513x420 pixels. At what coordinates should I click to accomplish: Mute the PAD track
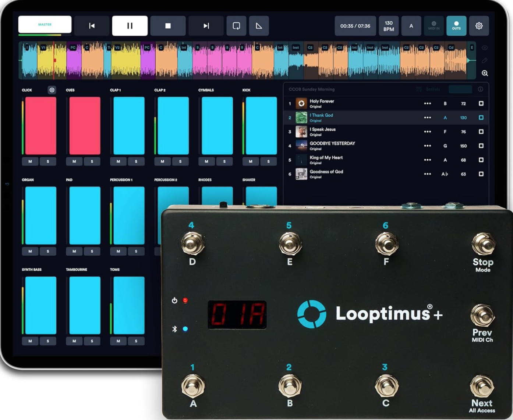click(74, 251)
